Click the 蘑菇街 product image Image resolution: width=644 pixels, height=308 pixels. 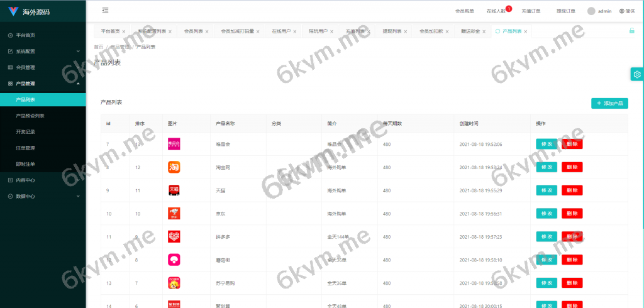pyautogui.click(x=174, y=260)
